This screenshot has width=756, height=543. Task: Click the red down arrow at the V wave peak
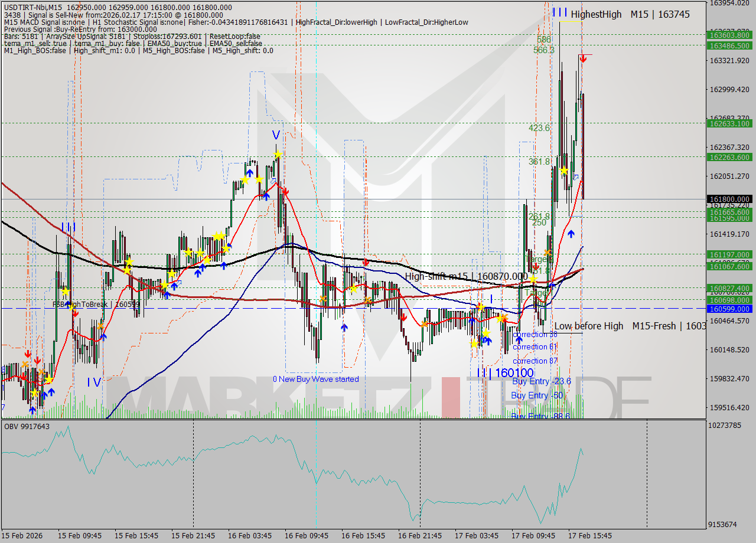(x=285, y=191)
